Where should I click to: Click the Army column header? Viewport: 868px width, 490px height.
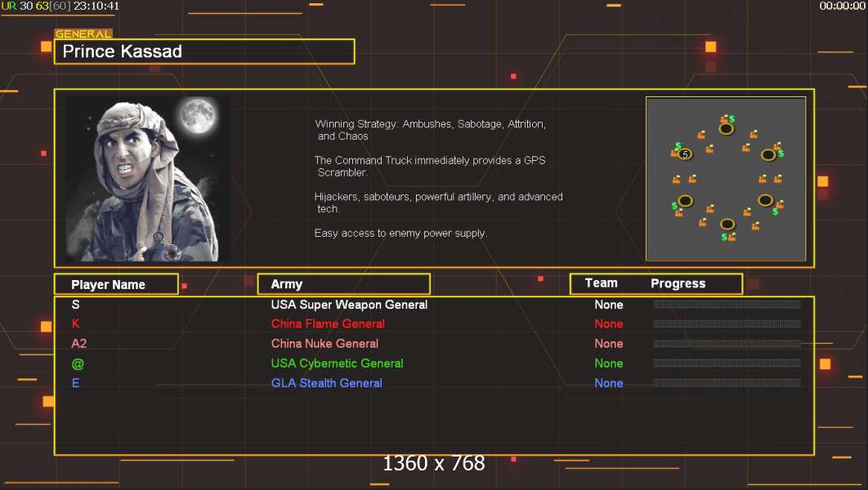344,283
